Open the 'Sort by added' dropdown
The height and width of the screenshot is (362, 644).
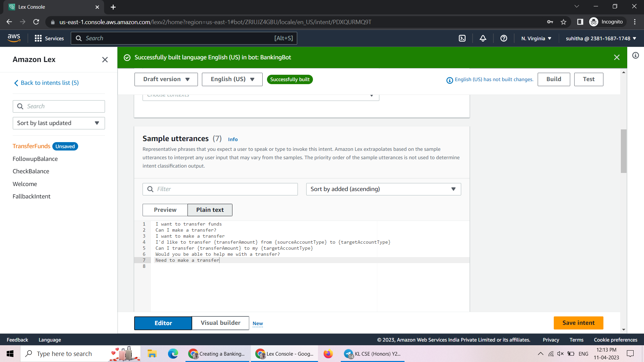tap(383, 189)
